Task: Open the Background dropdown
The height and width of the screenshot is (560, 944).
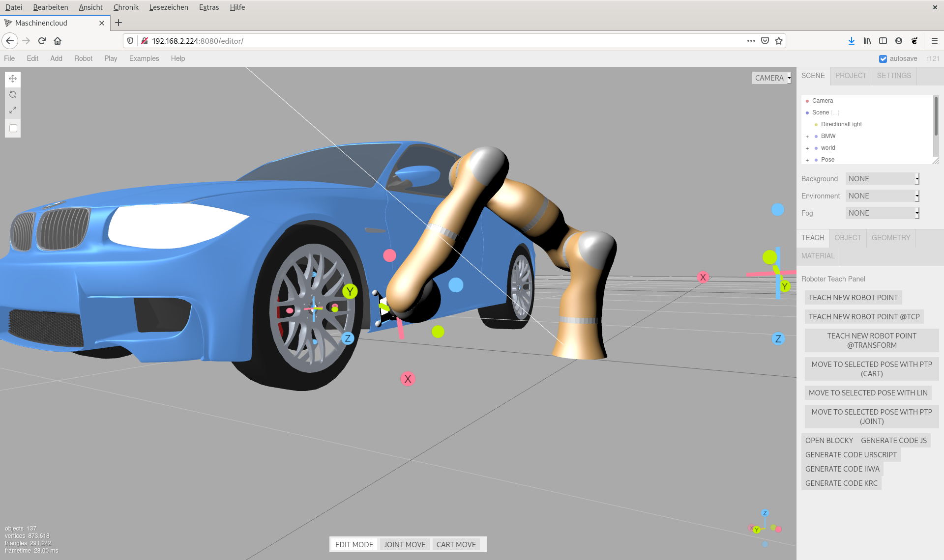Action: pyautogui.click(x=882, y=179)
